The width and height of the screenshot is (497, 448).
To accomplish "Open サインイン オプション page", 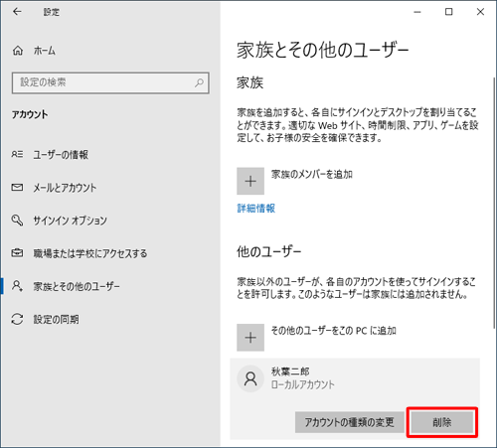I will [70, 221].
